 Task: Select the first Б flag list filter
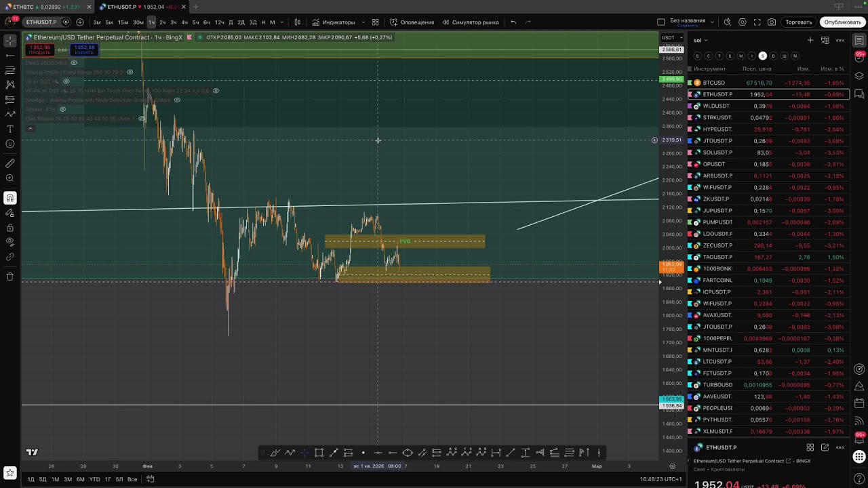pos(697,56)
